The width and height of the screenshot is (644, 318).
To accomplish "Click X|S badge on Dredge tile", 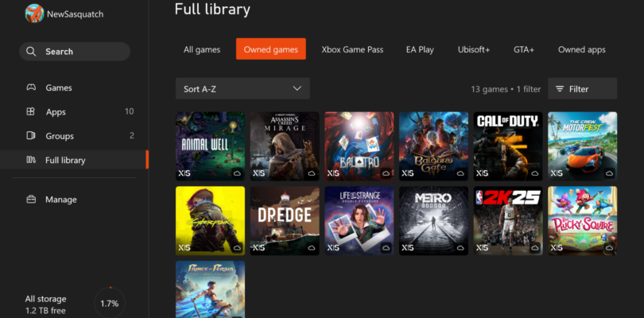I will tap(258, 248).
